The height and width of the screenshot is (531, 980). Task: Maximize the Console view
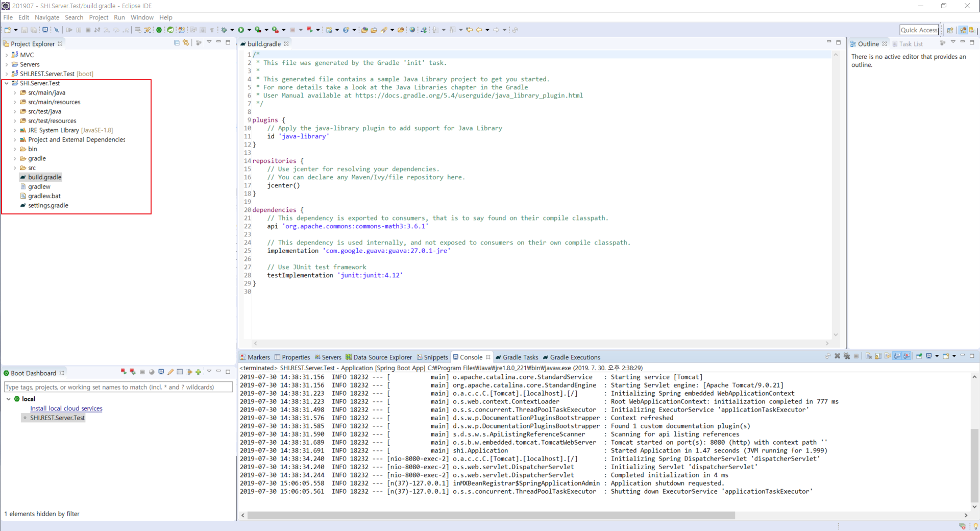click(972, 356)
